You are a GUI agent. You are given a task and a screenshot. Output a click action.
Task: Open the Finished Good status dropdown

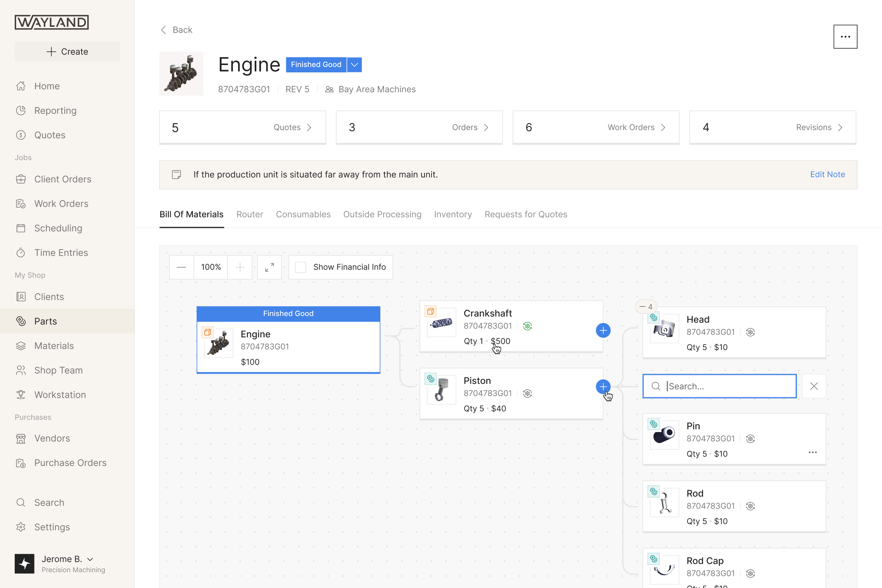click(354, 65)
